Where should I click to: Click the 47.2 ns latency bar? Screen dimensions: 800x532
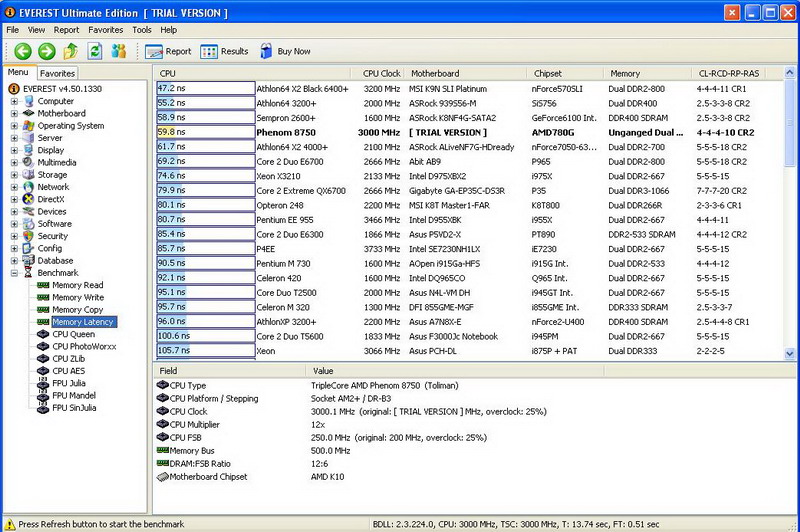pyautogui.click(x=206, y=89)
